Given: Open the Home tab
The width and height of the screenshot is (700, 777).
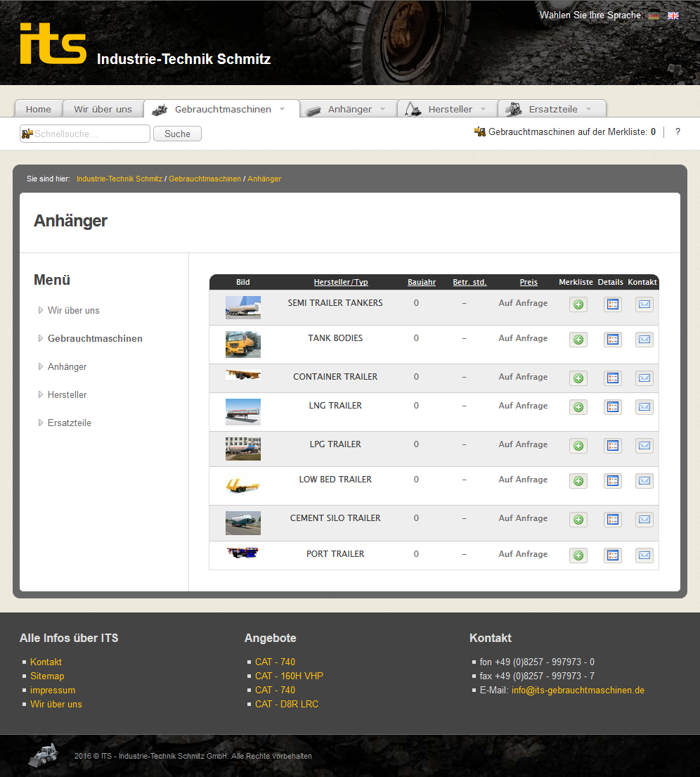Looking at the screenshot, I should pos(39,109).
